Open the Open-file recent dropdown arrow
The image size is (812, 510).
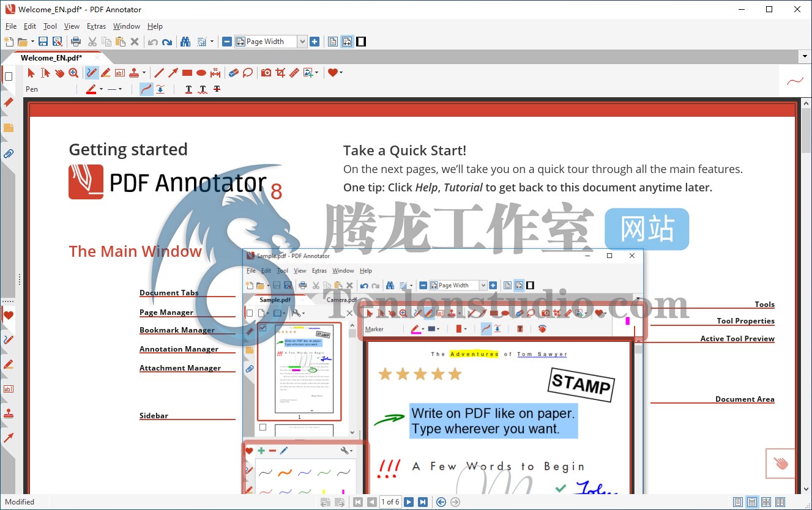[x=32, y=42]
